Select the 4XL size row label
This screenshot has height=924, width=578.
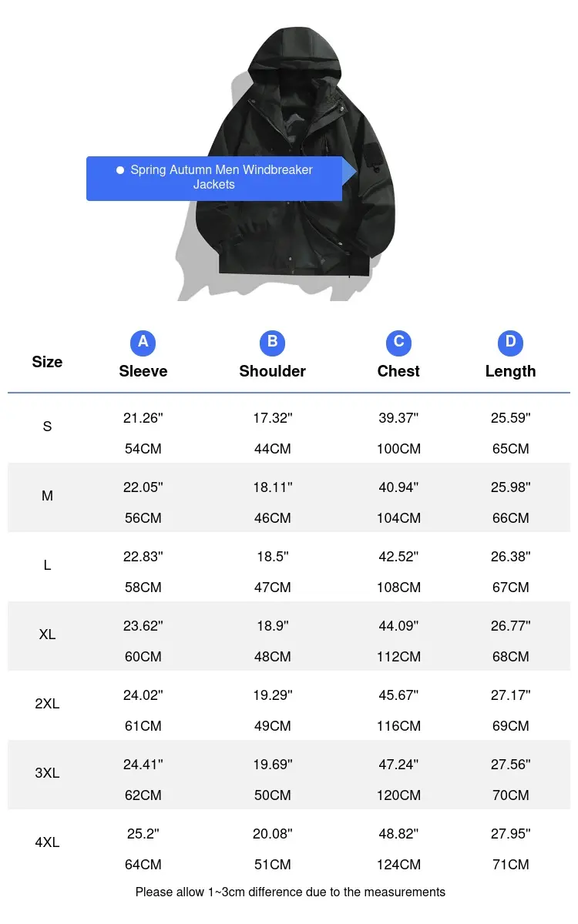(47, 842)
